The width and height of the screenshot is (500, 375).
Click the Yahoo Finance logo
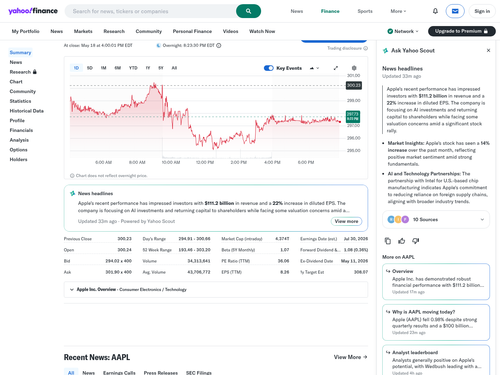(33, 11)
